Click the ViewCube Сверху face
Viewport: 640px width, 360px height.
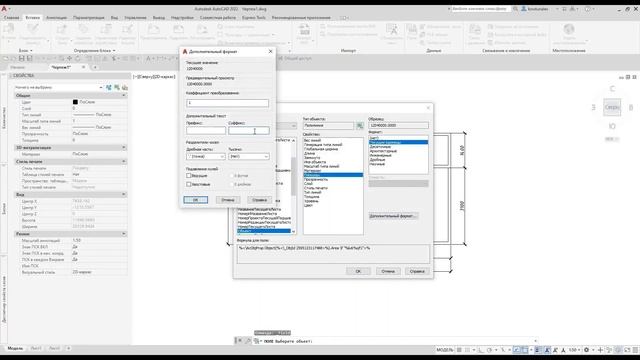612,107
